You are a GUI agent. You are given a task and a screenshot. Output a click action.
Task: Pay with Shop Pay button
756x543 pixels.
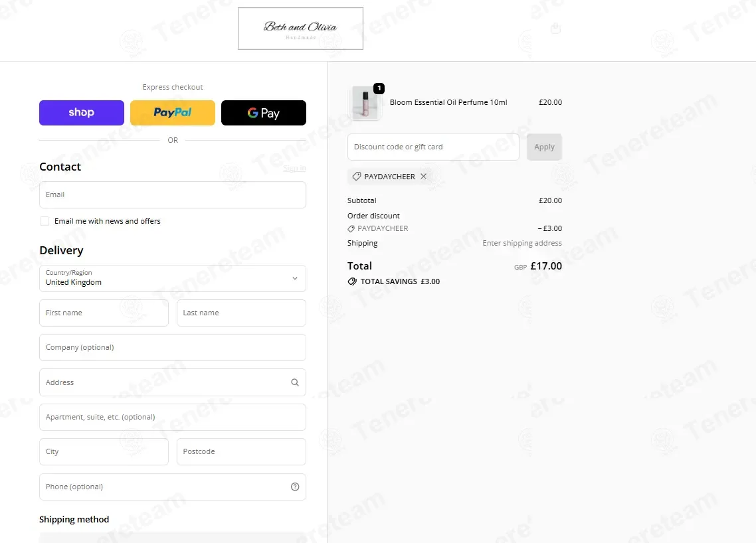click(x=82, y=113)
